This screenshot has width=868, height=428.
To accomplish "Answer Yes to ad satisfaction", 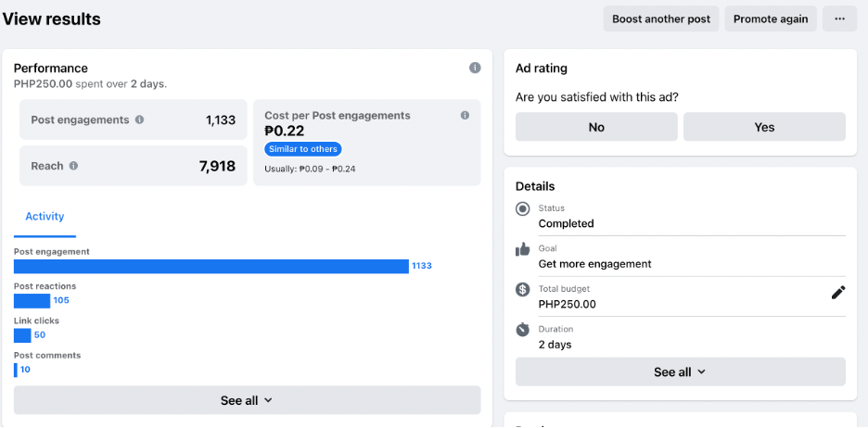I will coord(764,127).
